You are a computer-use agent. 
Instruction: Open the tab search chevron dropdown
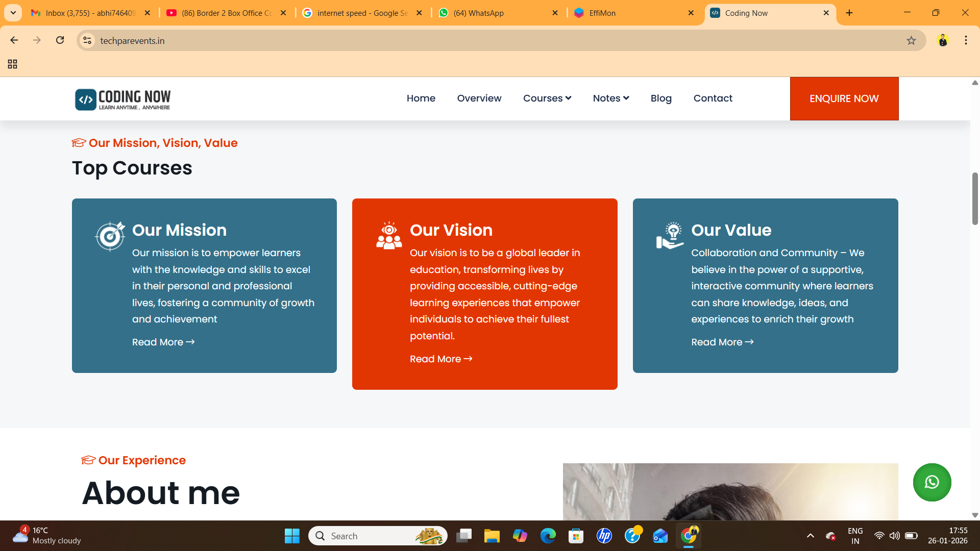point(13,13)
